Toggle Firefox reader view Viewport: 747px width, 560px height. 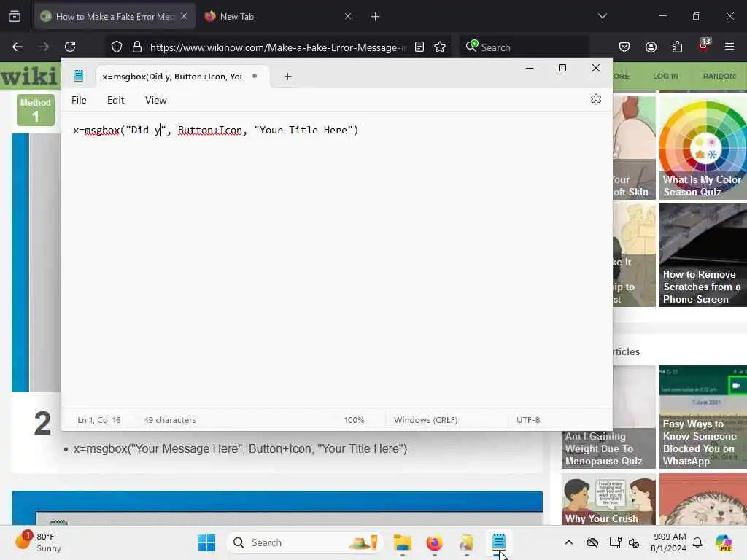(419, 47)
